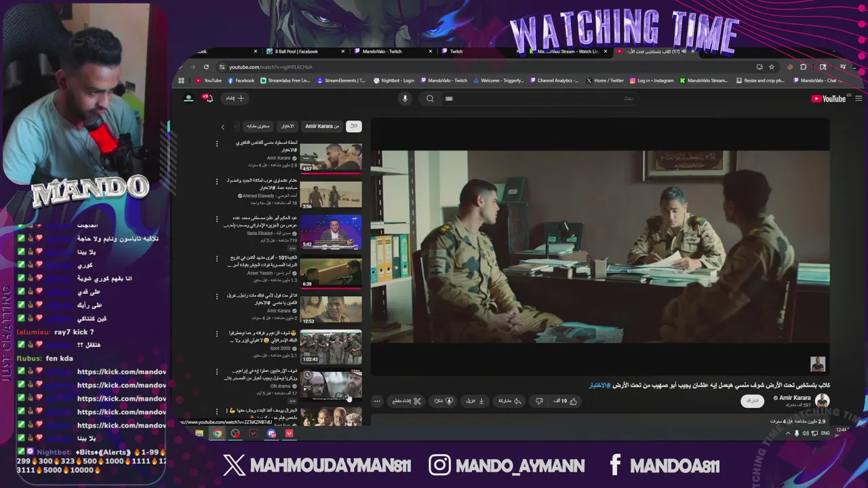The width and height of the screenshot is (868, 488).
Task: Click the Share arrow button
Action: 510,401
